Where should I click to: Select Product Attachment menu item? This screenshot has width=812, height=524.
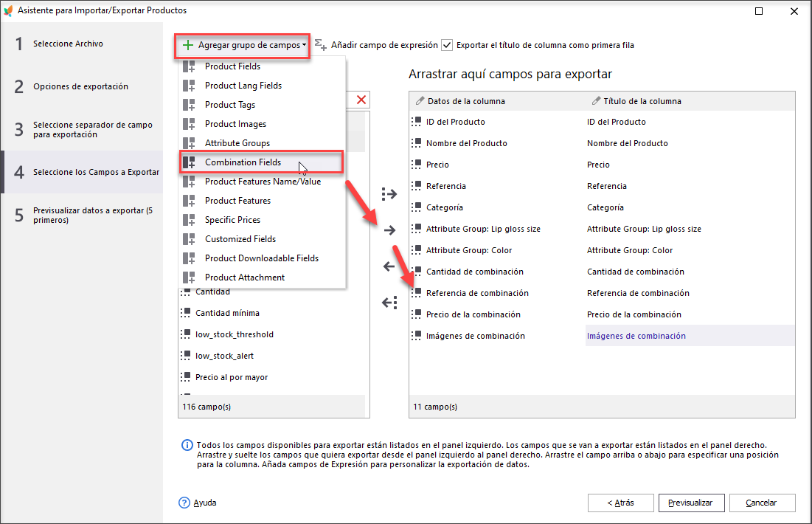click(x=245, y=277)
